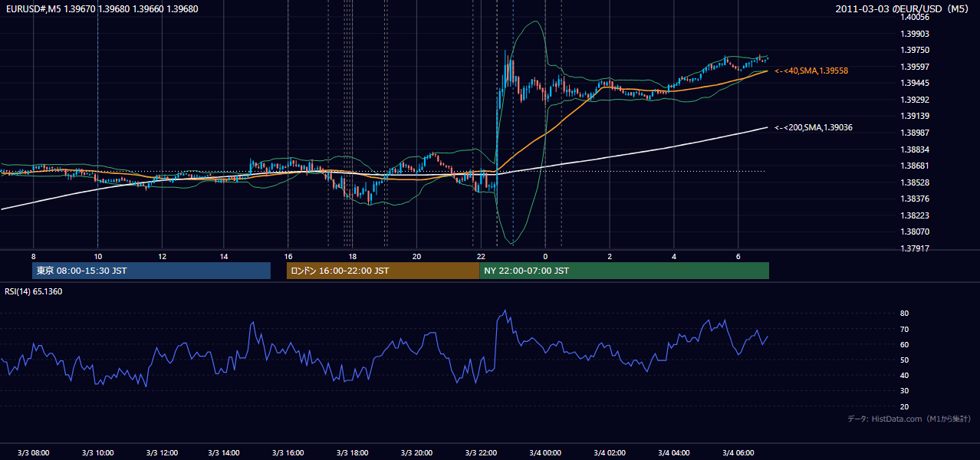
Task: Select the 3/3 14:00 bottom time label
Action: [x=225, y=453]
